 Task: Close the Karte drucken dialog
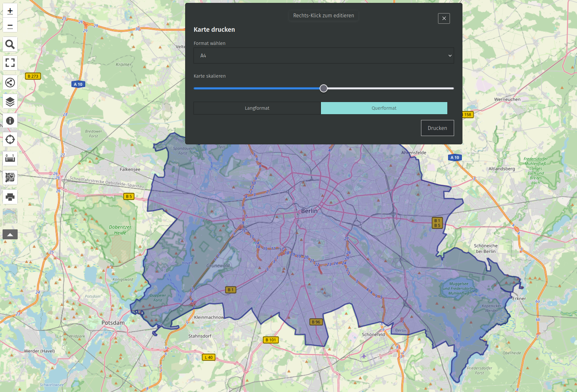point(444,18)
